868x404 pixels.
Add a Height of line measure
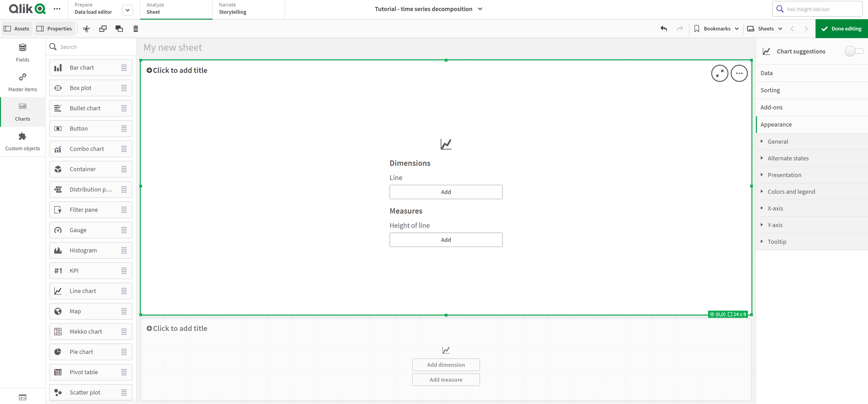click(446, 240)
